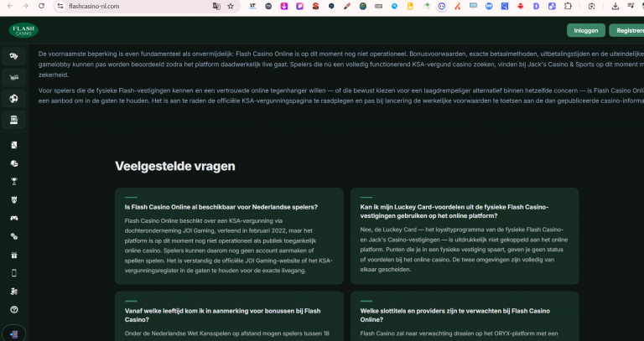Click the LT extension icon
Image resolution: width=644 pixels, height=341 pixels.
[252, 6]
